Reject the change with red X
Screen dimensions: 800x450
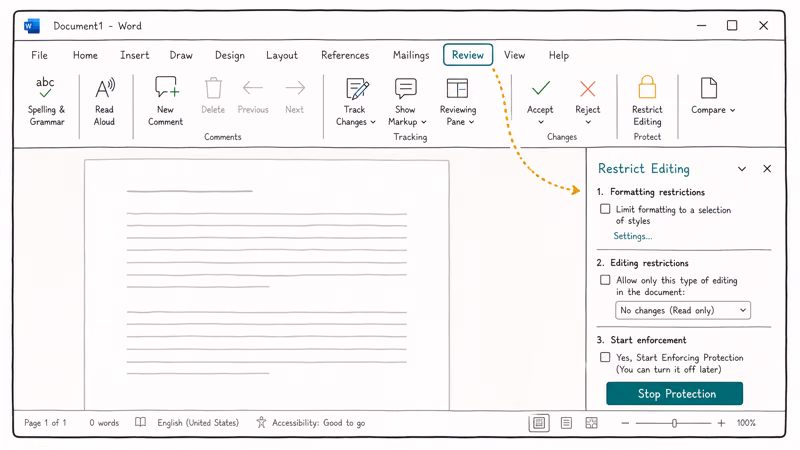pyautogui.click(x=588, y=89)
